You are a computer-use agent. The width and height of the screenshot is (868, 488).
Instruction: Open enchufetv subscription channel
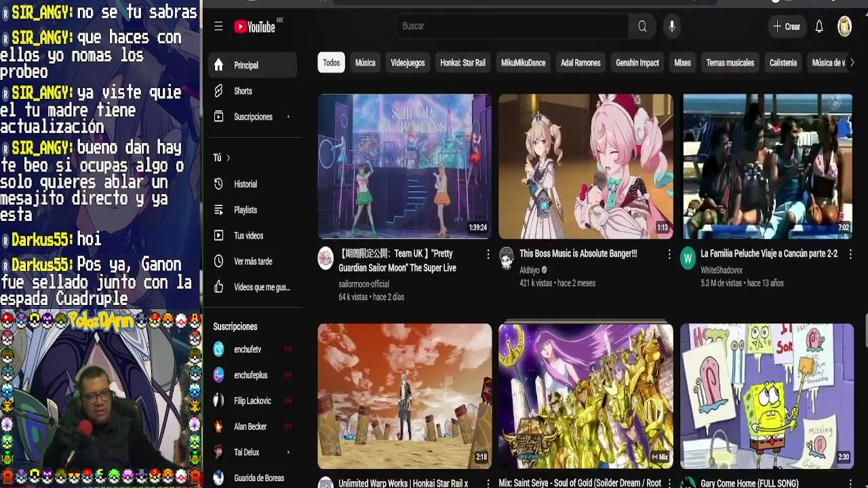coord(252,350)
